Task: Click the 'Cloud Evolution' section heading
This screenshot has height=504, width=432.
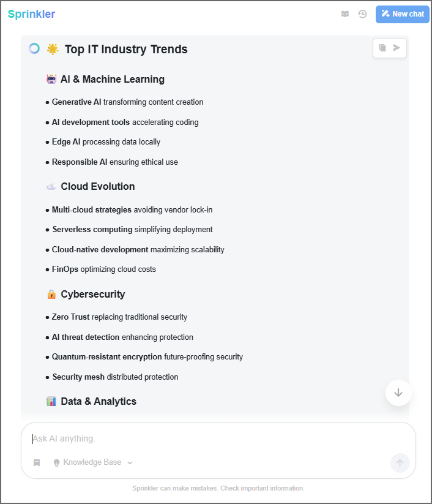Action: pyautogui.click(x=97, y=186)
